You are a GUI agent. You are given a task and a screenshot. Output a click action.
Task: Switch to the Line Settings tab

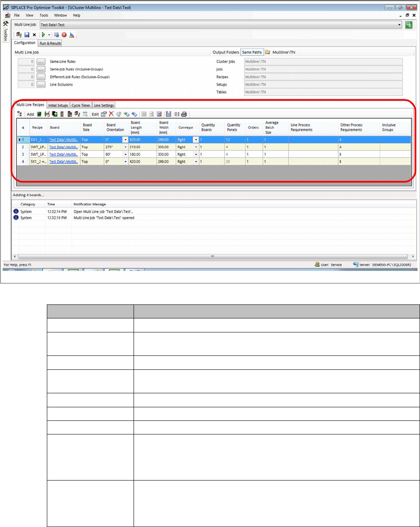pyautogui.click(x=104, y=105)
